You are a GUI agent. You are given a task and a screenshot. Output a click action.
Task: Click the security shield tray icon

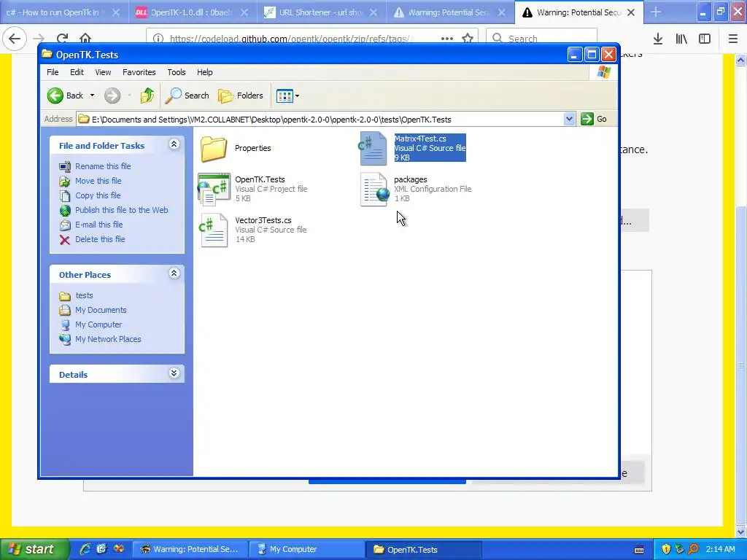[667, 550]
